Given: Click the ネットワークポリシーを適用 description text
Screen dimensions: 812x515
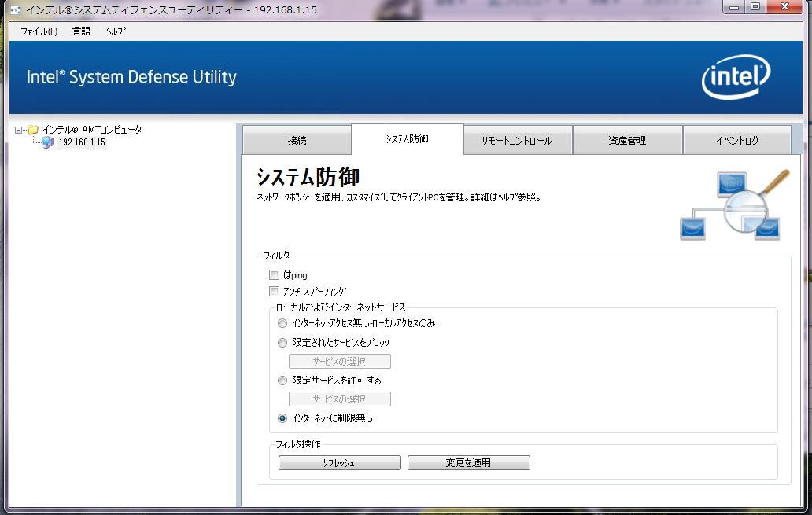Looking at the screenshot, I should (399, 197).
